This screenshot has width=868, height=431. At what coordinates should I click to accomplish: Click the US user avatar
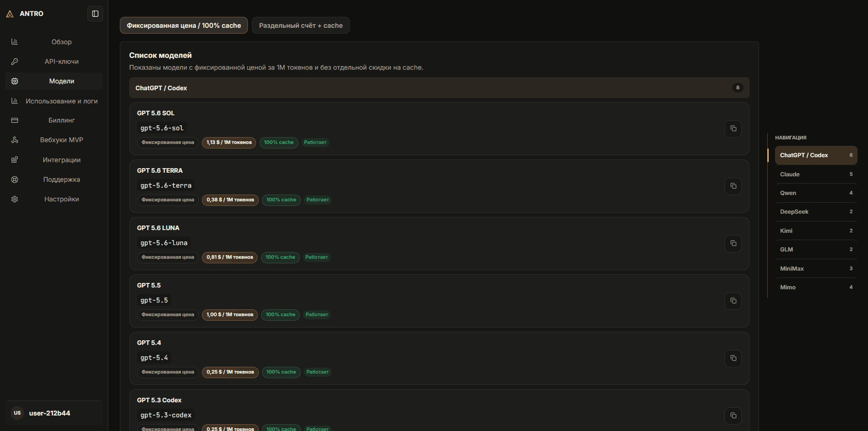point(17,413)
